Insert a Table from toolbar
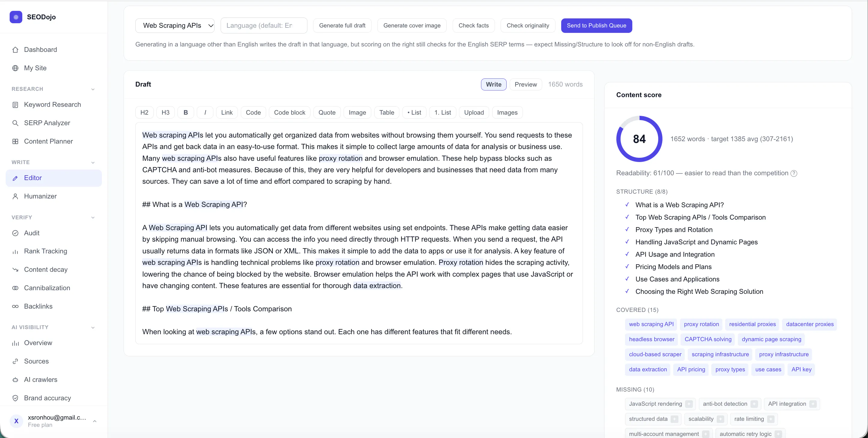The width and height of the screenshot is (868, 438). 386,113
